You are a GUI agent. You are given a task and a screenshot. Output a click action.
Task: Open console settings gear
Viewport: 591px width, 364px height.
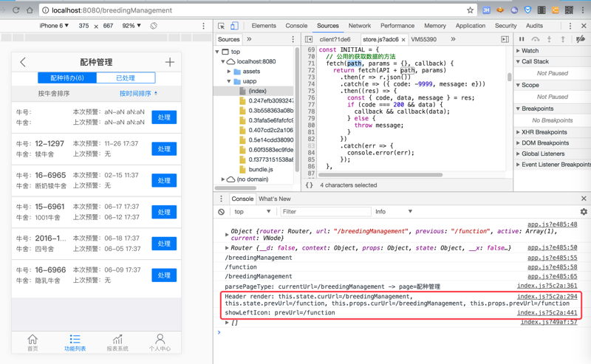(584, 212)
